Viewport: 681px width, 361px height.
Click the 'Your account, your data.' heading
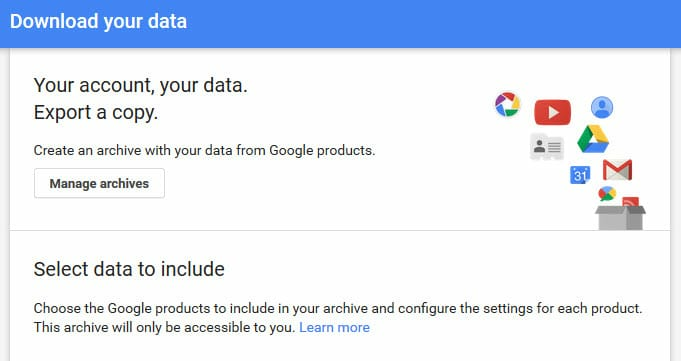(x=141, y=85)
